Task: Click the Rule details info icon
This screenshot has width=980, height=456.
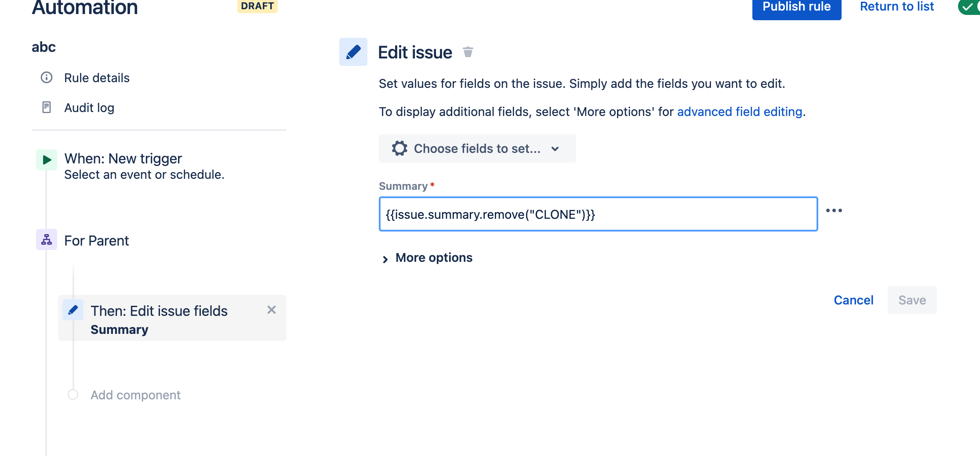Action: [46, 77]
